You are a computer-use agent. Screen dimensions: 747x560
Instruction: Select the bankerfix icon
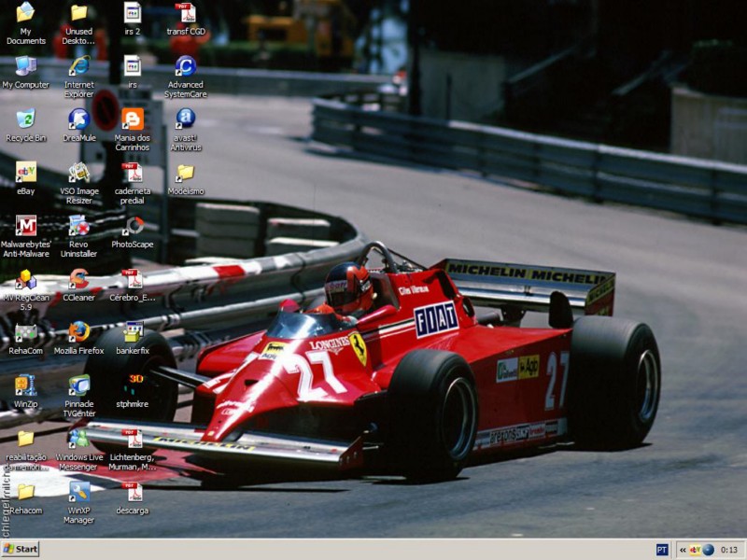point(133,332)
